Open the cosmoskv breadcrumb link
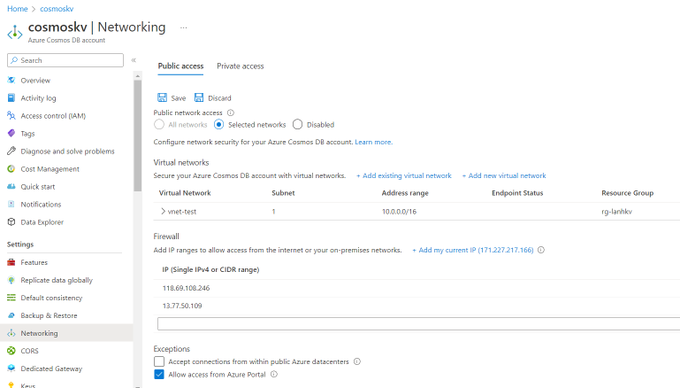680x388 pixels. 57,9
